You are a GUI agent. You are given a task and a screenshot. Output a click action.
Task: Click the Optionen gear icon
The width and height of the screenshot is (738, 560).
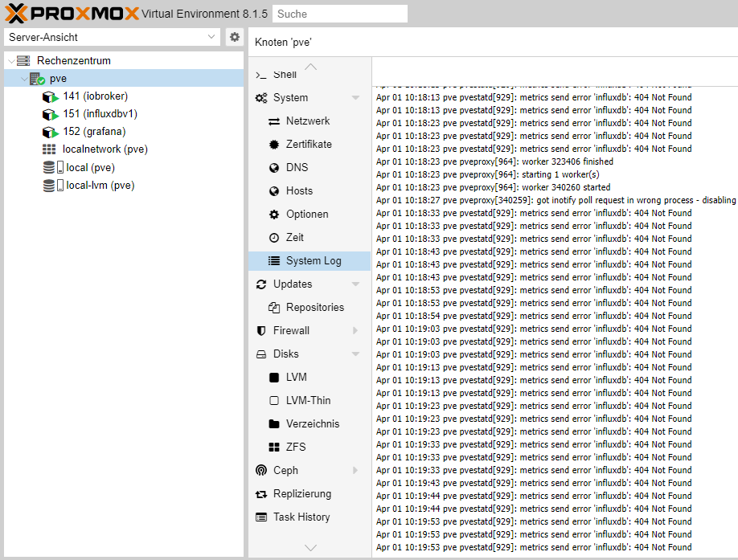(x=274, y=215)
